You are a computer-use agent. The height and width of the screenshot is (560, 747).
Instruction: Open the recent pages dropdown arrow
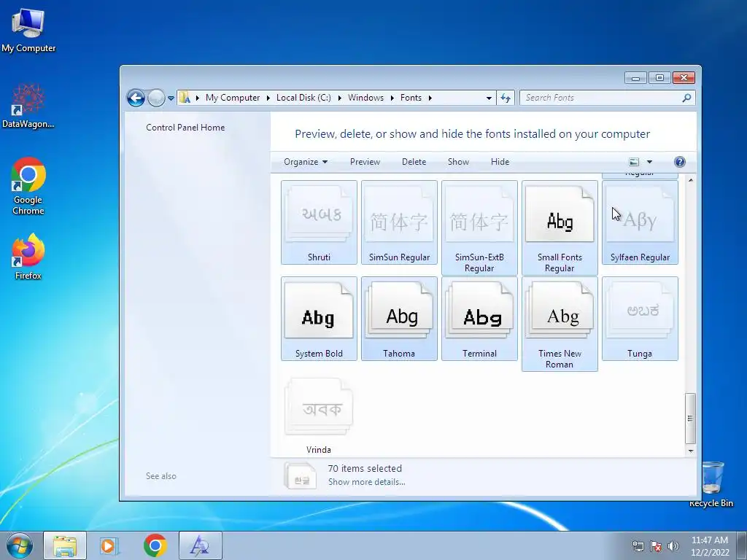(x=171, y=98)
